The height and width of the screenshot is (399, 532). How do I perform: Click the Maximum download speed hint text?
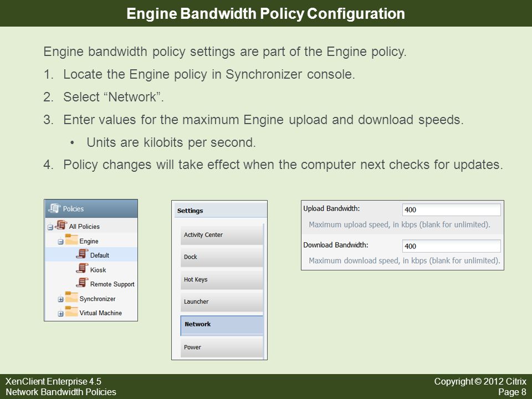tap(405, 260)
